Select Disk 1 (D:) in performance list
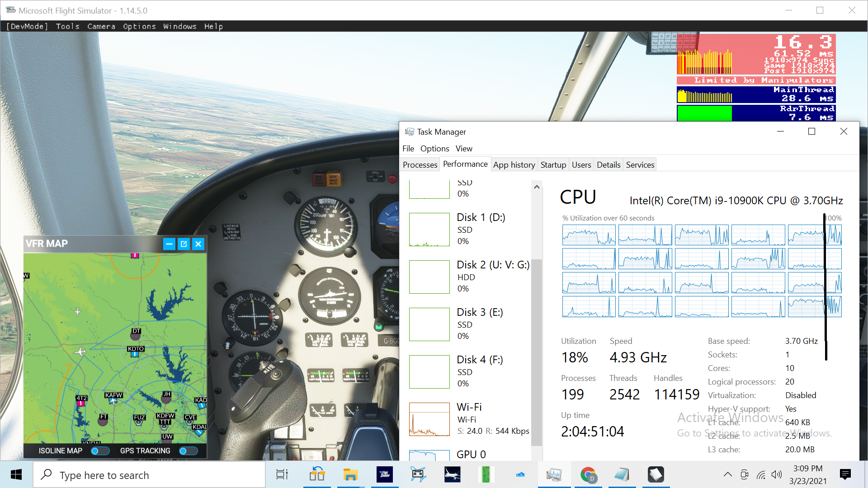This screenshot has height=488, width=868. (x=469, y=229)
